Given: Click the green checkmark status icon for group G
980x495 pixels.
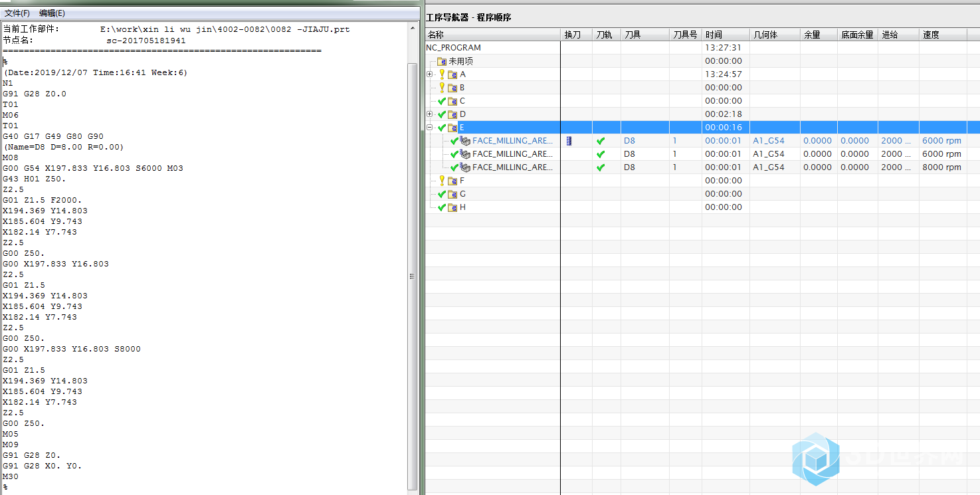Looking at the screenshot, I should point(442,194).
